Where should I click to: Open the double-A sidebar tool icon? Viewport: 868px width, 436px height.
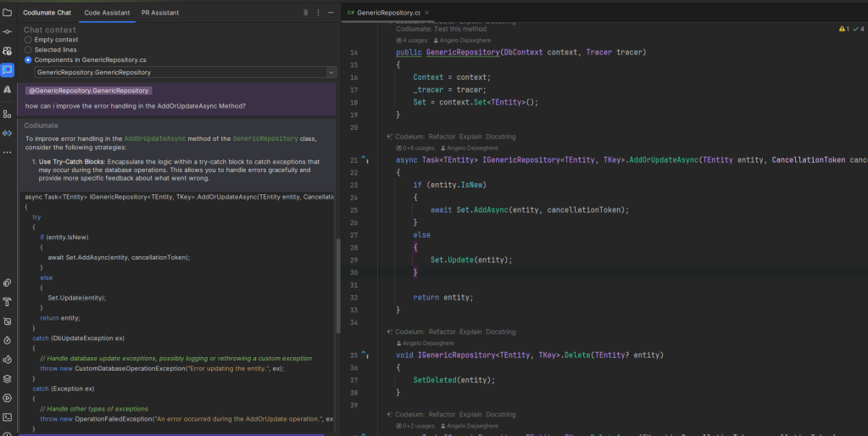click(x=7, y=89)
